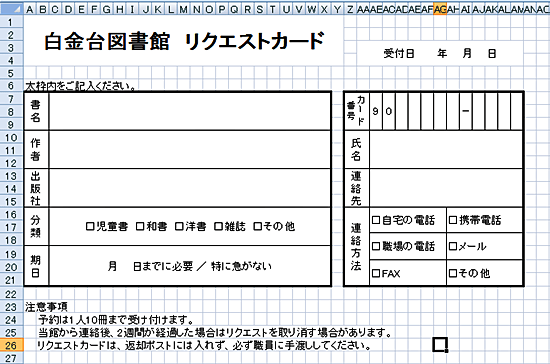Viewport: 550px width, 364px height.
Task: Click the empty 作者 entry cell
Action: click(190, 150)
